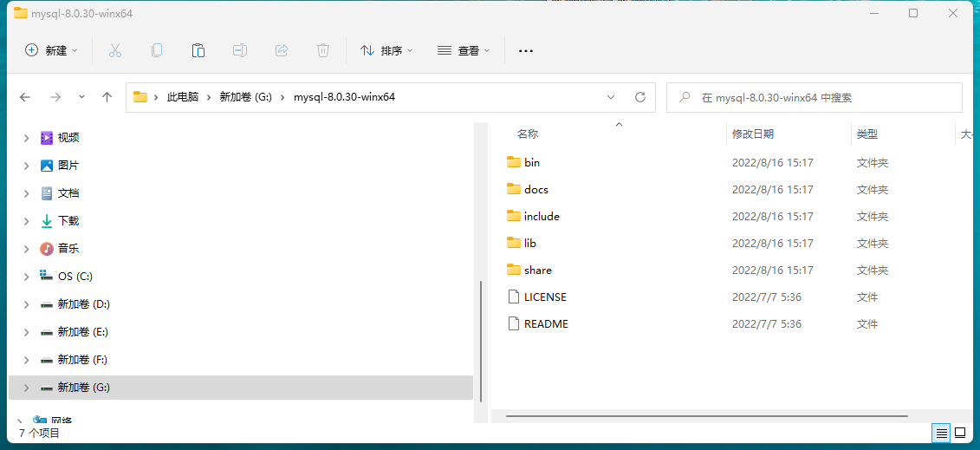The width and height of the screenshot is (980, 450).
Task: Select 音乐 (Music) in navigation pane
Action: tap(68, 248)
